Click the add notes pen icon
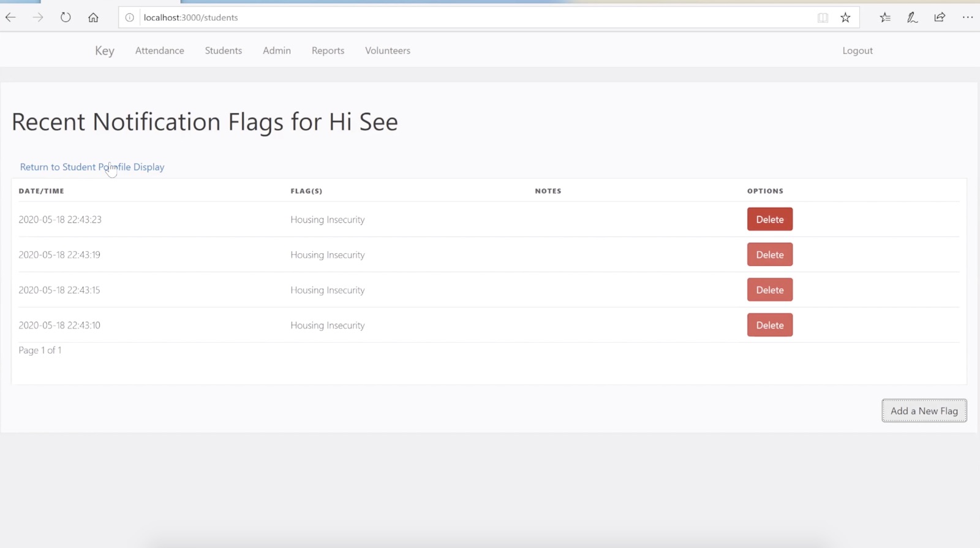Viewport: 980px width, 548px height. 912,17
